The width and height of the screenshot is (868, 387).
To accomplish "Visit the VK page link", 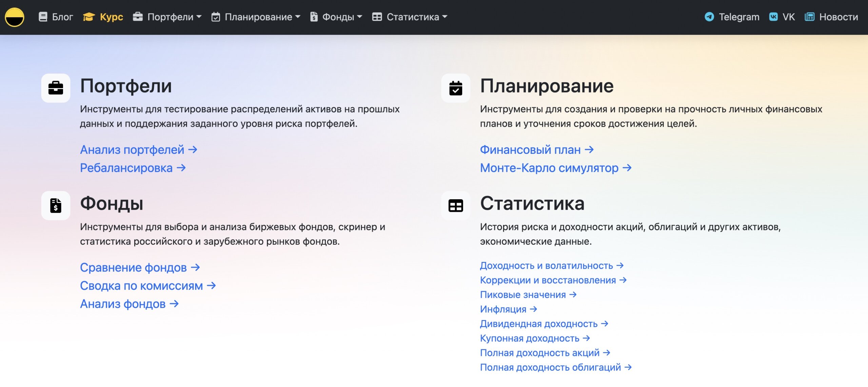I will (x=782, y=17).
